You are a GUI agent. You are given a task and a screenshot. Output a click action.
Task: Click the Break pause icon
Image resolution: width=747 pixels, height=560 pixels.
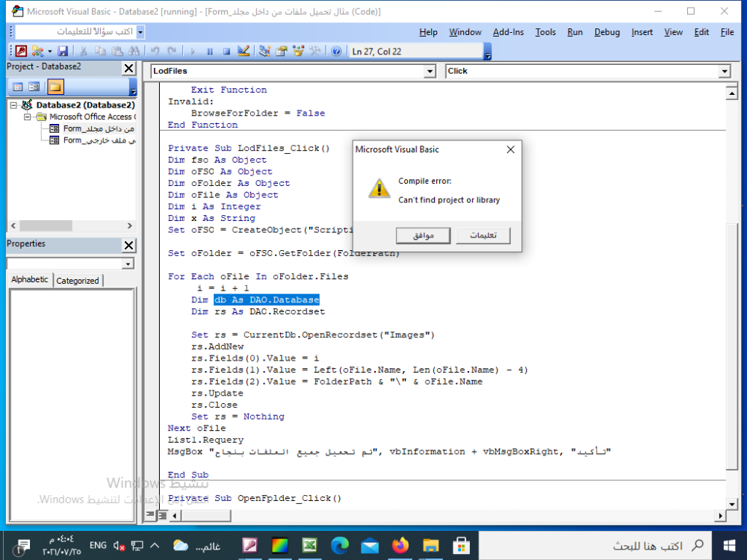pyautogui.click(x=210, y=51)
